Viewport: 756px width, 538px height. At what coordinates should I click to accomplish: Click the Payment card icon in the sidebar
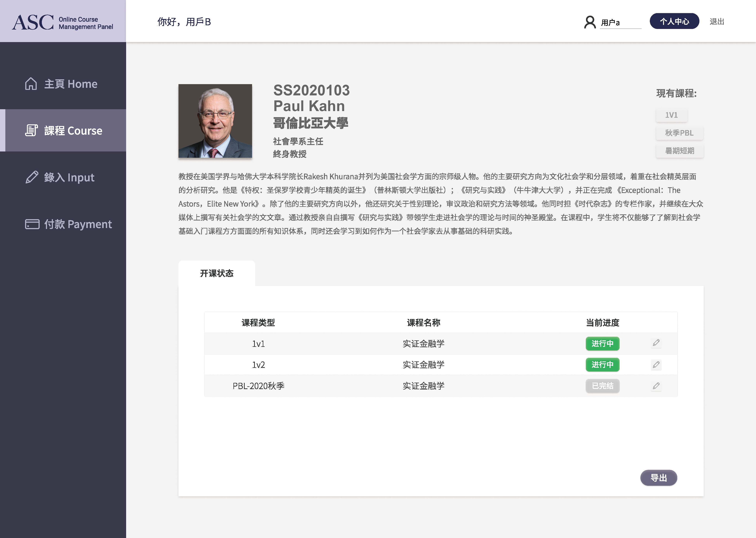click(x=32, y=224)
